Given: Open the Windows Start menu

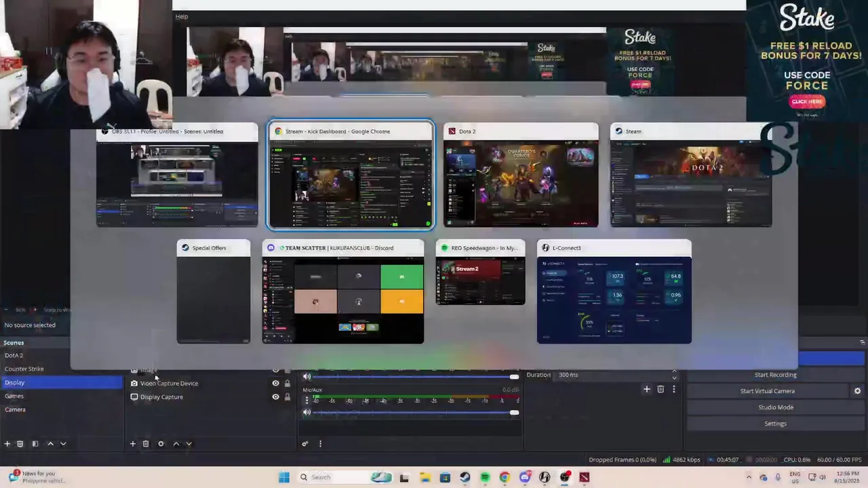Looking at the screenshot, I should tap(284, 477).
